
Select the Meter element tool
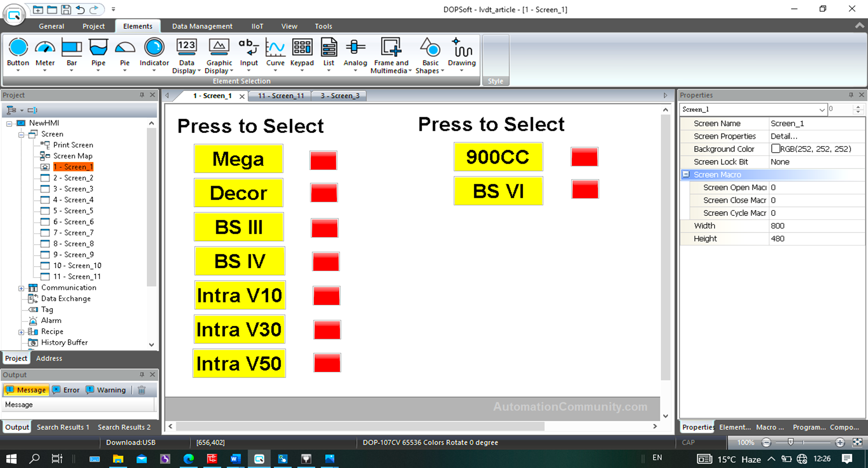[45, 55]
